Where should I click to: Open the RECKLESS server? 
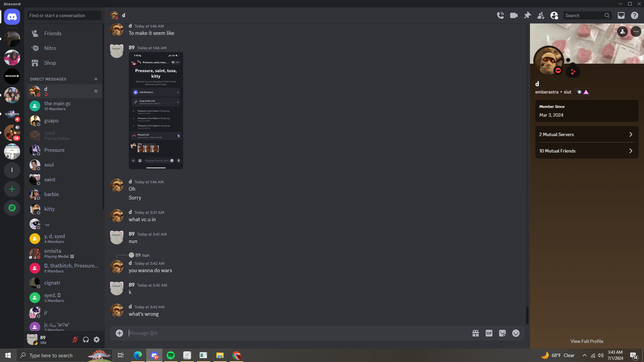pos(12,76)
